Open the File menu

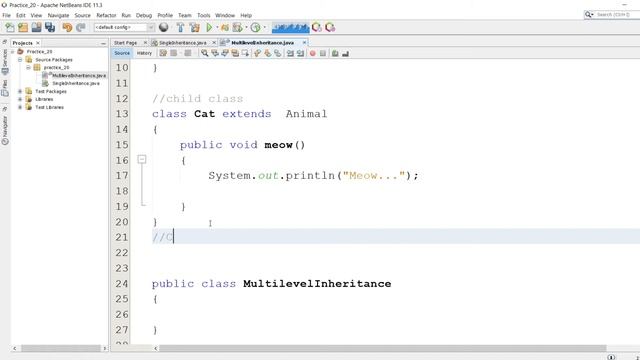click(7, 15)
